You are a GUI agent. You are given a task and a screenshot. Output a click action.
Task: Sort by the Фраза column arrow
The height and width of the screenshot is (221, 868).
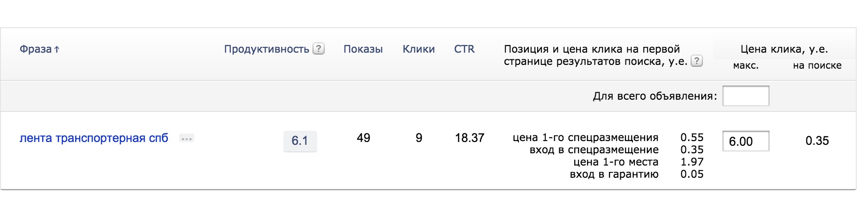(x=57, y=49)
